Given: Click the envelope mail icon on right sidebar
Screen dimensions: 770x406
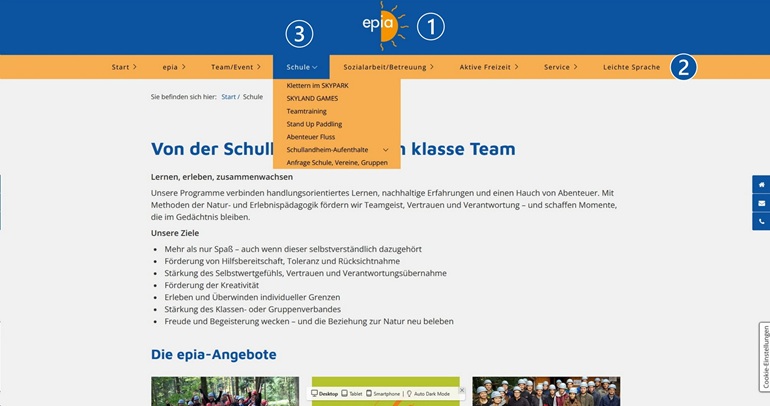Looking at the screenshot, I should 761,203.
